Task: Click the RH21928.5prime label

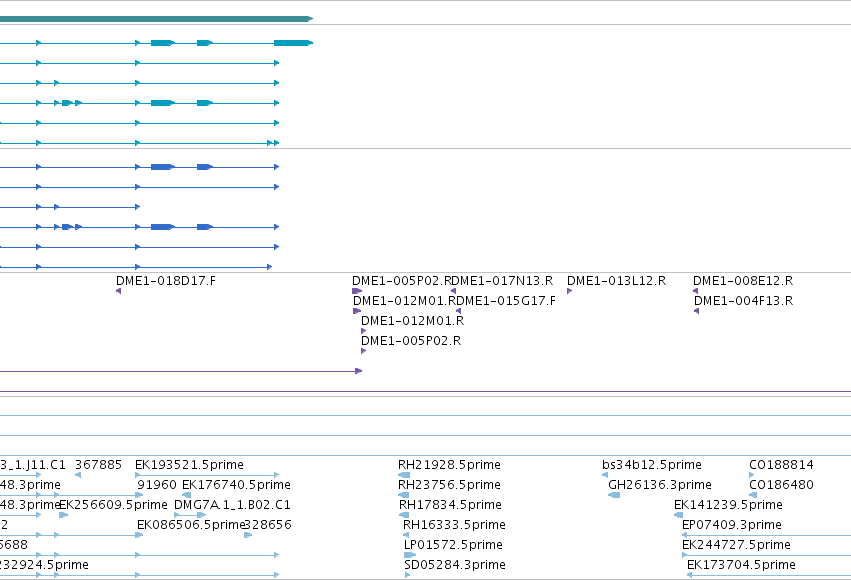Action: (x=449, y=465)
